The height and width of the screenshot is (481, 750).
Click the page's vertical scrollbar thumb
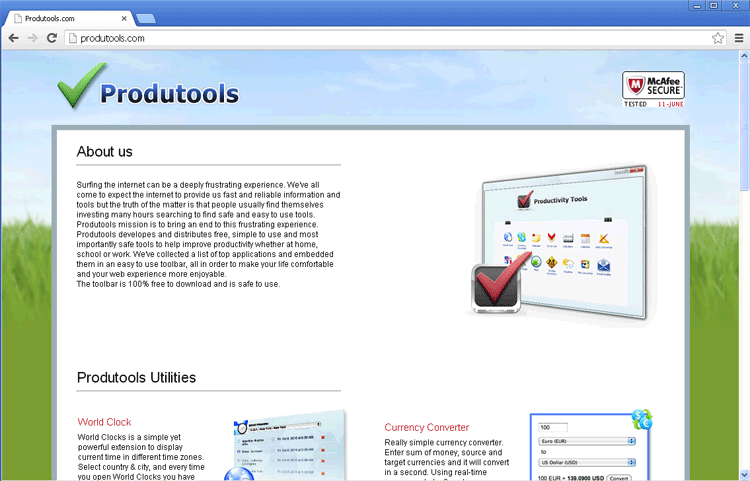tap(744, 120)
